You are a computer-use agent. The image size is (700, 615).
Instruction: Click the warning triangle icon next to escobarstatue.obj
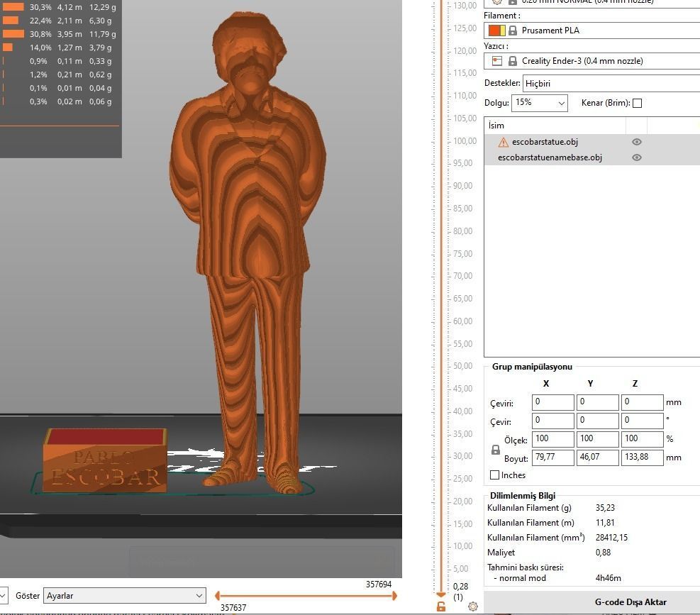point(503,143)
